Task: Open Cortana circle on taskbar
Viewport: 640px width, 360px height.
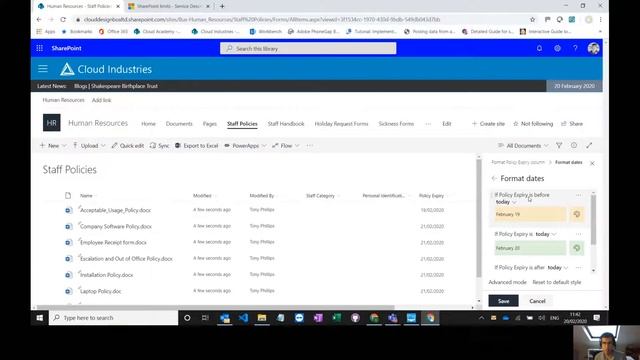Action: tap(187, 318)
